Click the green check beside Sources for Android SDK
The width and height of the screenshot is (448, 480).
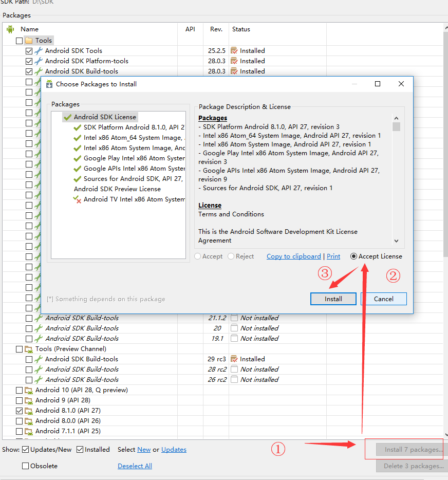pyautogui.click(x=78, y=179)
